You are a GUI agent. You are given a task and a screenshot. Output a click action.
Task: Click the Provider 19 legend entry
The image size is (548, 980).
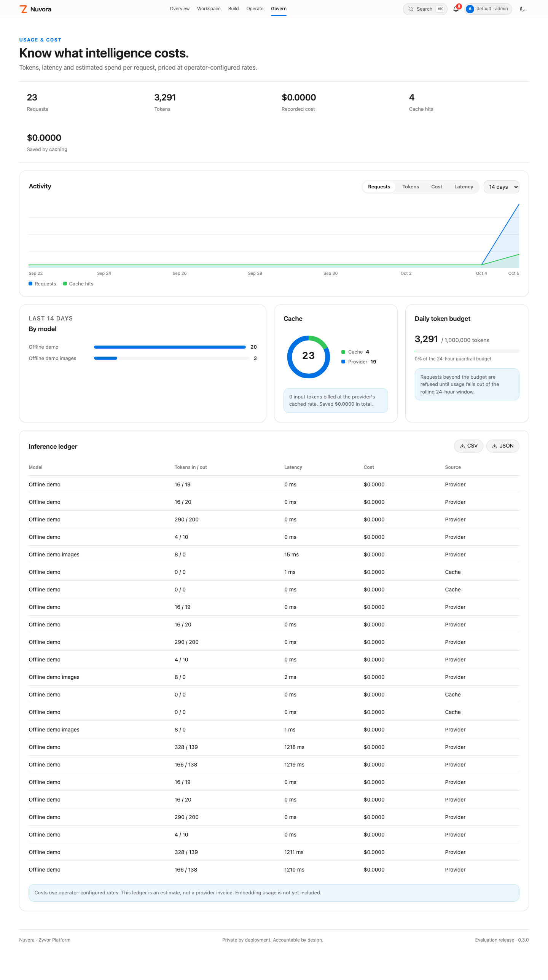(359, 362)
